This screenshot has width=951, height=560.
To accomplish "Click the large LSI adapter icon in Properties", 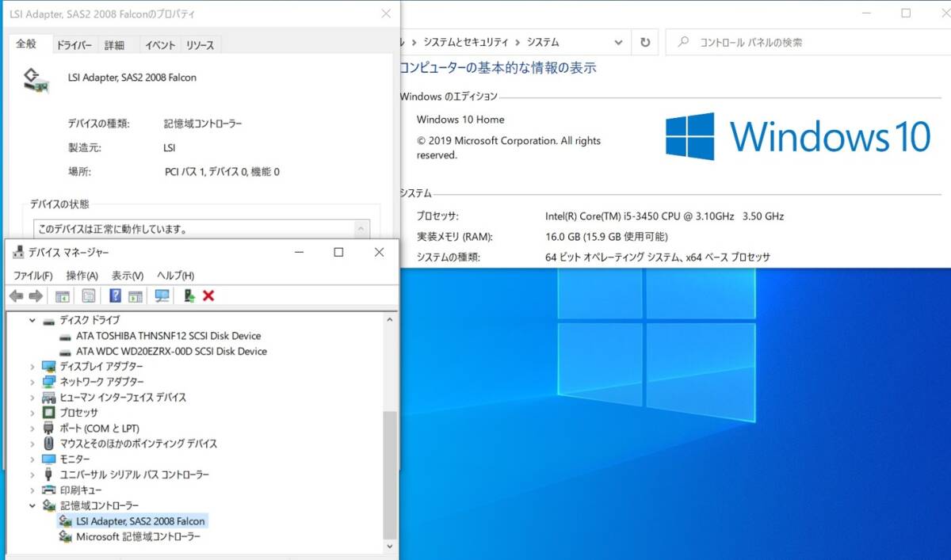I will pos(36,80).
